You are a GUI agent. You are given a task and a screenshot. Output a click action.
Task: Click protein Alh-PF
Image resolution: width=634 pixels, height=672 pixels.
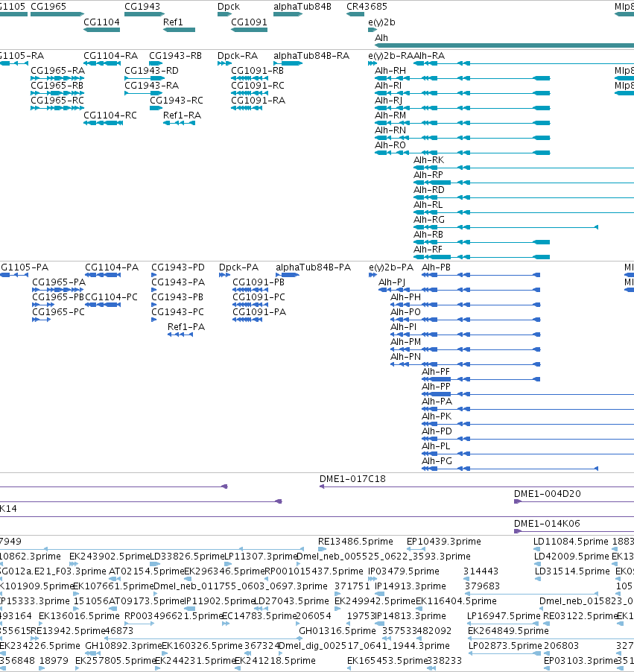point(481,379)
